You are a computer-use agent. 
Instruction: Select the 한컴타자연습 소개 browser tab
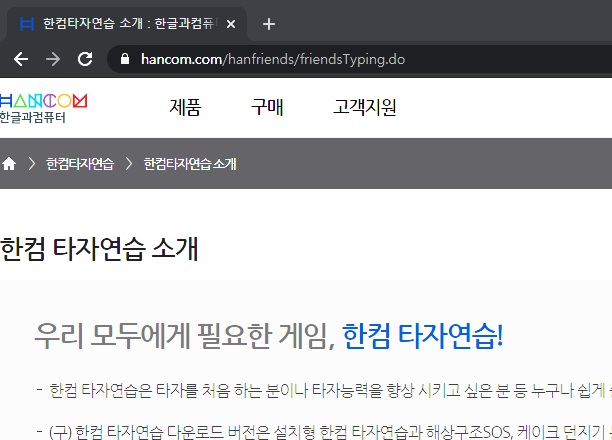pos(127,24)
